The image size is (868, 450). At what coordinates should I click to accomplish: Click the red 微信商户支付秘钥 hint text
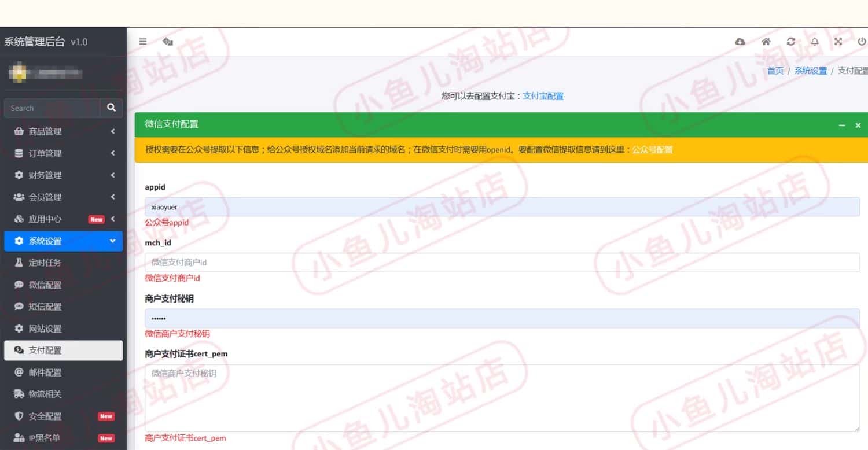click(x=177, y=334)
